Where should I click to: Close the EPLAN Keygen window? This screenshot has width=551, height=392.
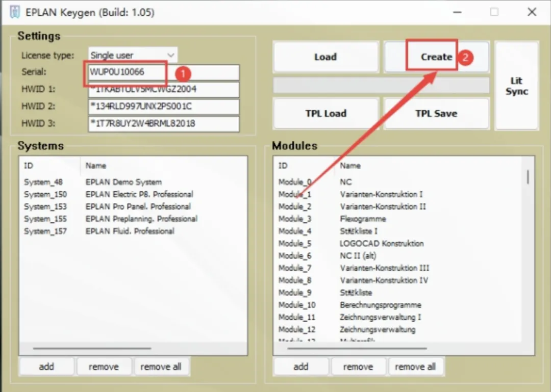click(532, 12)
